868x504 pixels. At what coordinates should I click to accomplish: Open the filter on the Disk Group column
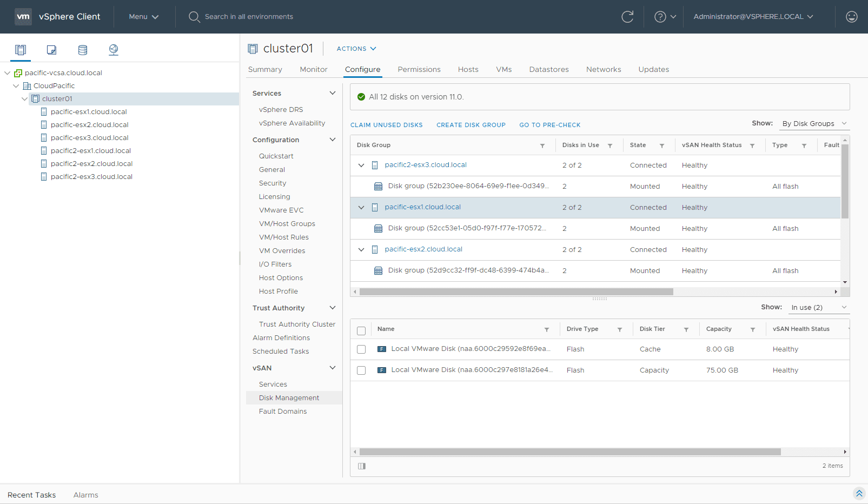click(x=542, y=145)
